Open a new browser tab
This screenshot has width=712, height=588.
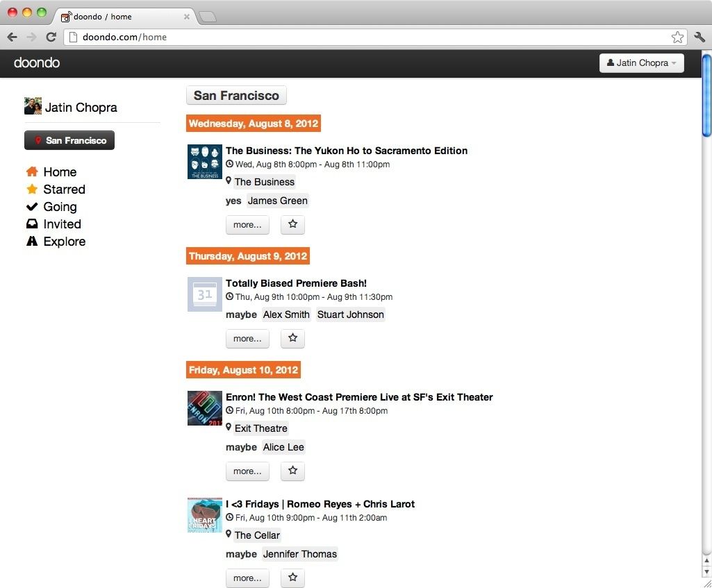click(208, 17)
